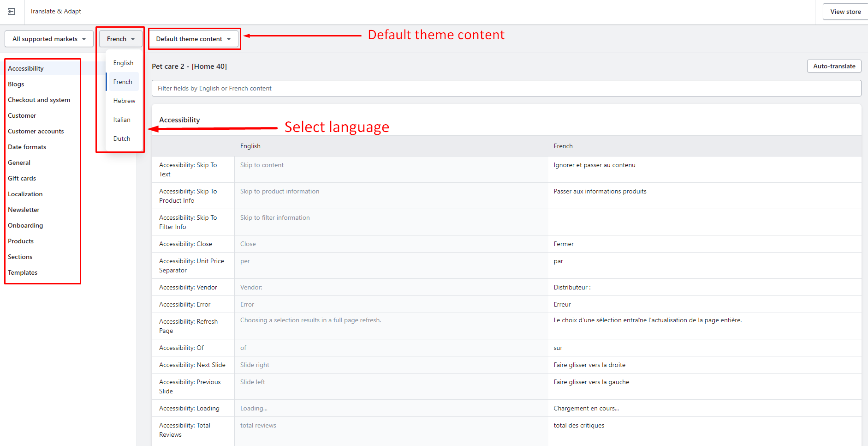Image resolution: width=868 pixels, height=446 pixels.
Task: Select Dutch in the language dropdown
Action: 122,139
